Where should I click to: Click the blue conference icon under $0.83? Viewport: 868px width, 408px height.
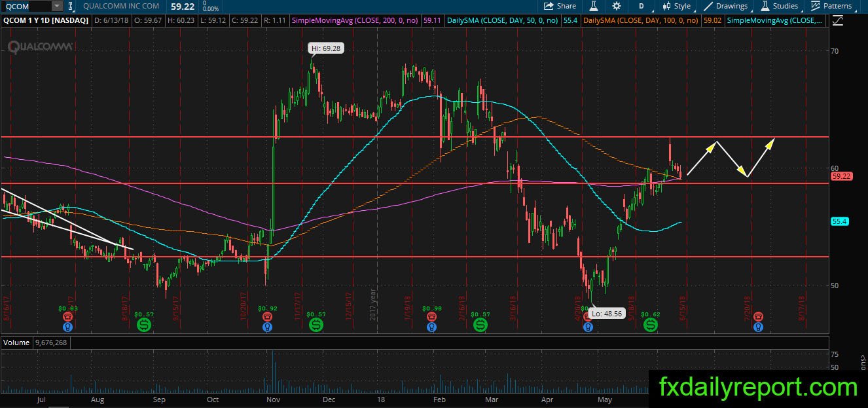(67, 325)
